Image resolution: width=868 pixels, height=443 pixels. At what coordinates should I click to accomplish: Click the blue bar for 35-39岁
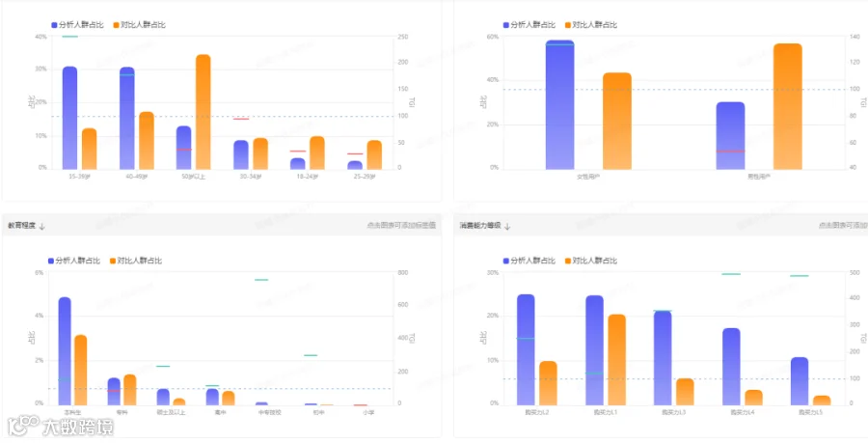(69, 118)
